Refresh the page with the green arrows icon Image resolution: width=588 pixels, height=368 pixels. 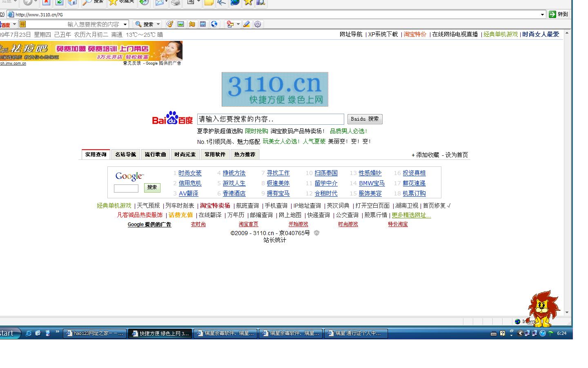click(x=59, y=2)
